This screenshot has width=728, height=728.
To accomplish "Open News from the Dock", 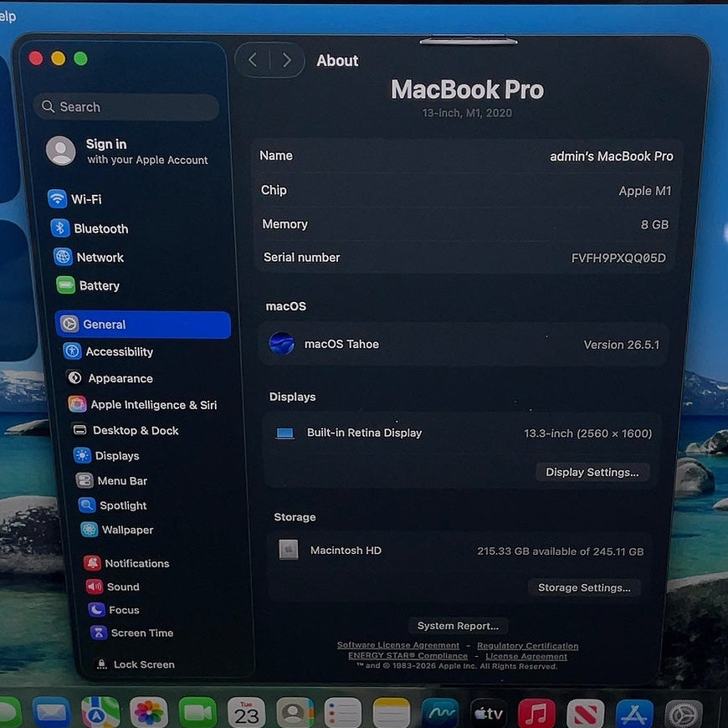I will click(x=586, y=714).
